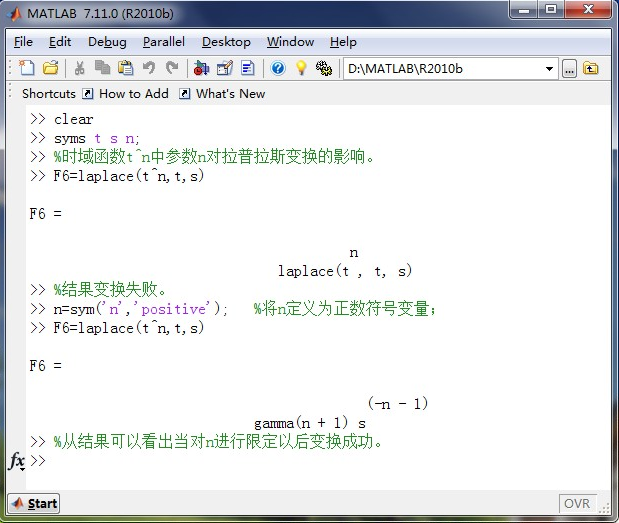Click the Copy icon in toolbar

(103, 68)
